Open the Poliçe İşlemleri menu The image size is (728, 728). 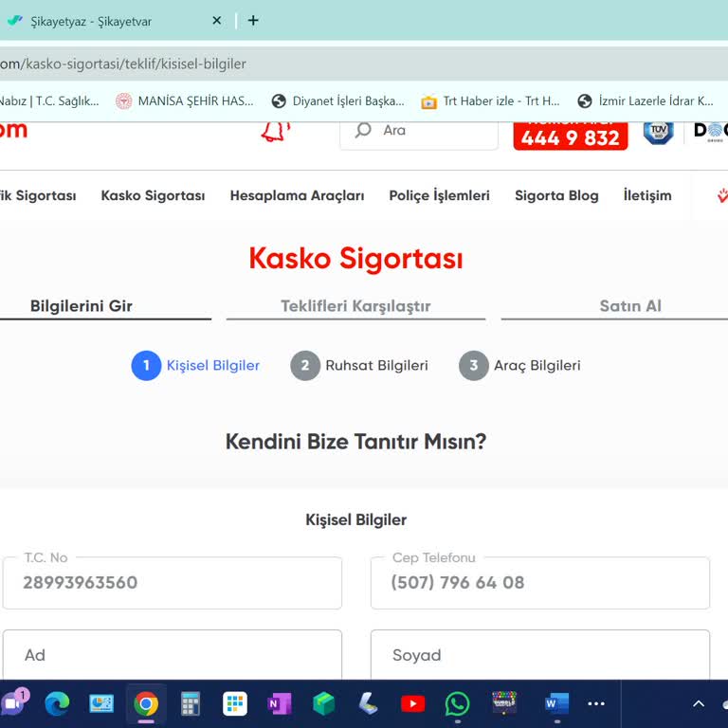(439, 195)
